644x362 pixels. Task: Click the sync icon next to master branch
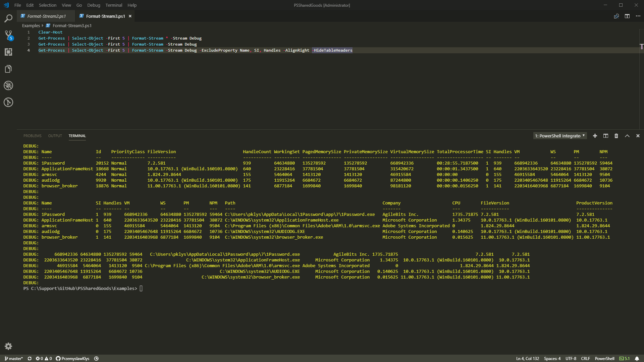[x=30, y=358]
